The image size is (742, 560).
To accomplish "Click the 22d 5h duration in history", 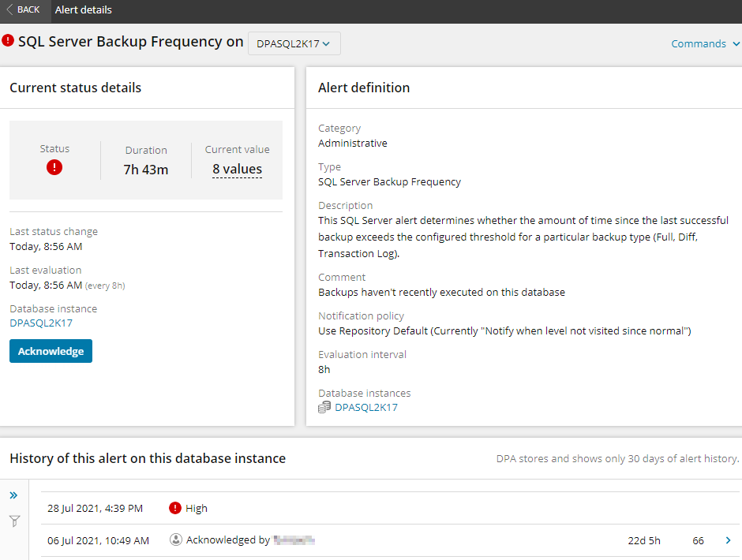I will (644, 540).
